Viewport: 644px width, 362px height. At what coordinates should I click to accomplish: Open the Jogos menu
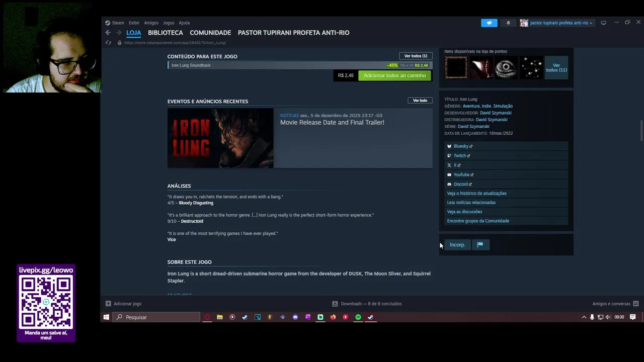pos(169,23)
